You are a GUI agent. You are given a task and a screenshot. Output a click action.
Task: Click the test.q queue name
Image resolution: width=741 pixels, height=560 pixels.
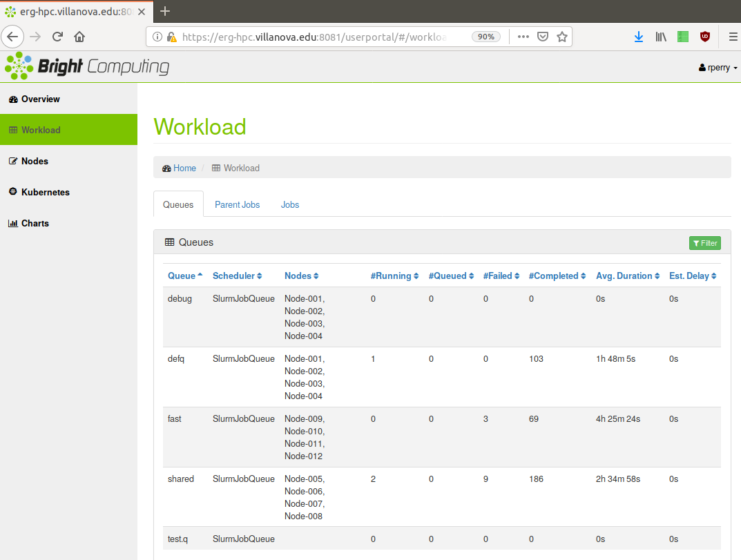[x=177, y=539]
